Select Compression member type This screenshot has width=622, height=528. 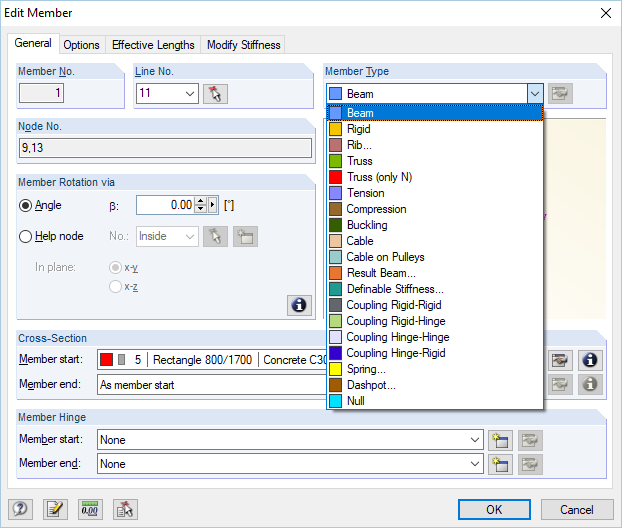point(435,209)
